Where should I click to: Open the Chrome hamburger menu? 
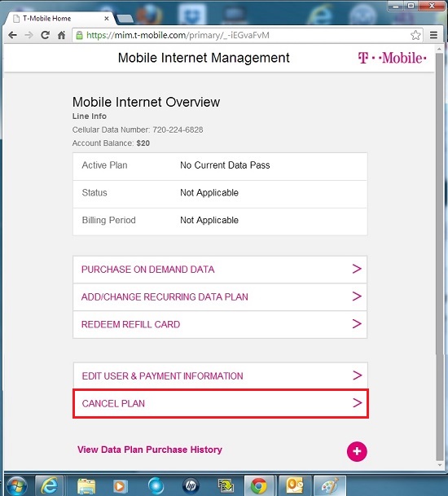coord(433,35)
